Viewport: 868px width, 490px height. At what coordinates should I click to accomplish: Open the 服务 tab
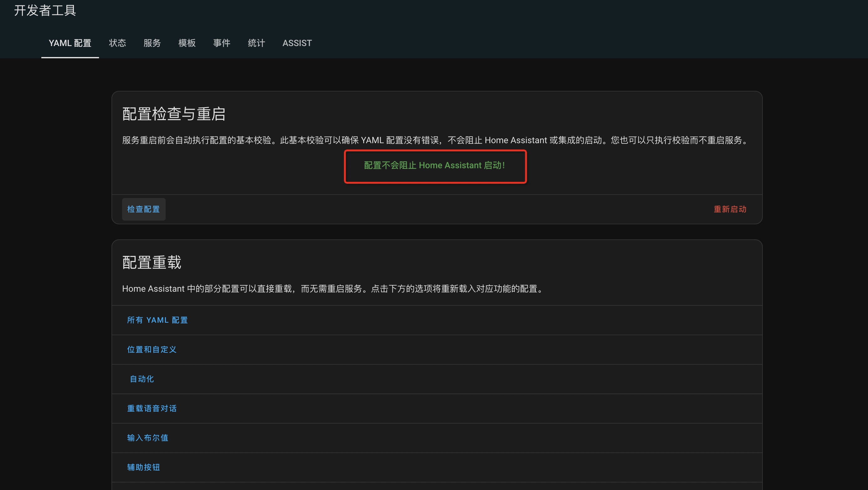tap(152, 43)
